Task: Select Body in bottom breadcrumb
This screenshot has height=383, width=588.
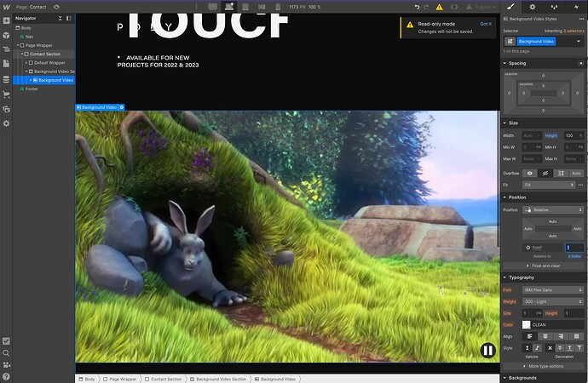Action: [x=87, y=379]
